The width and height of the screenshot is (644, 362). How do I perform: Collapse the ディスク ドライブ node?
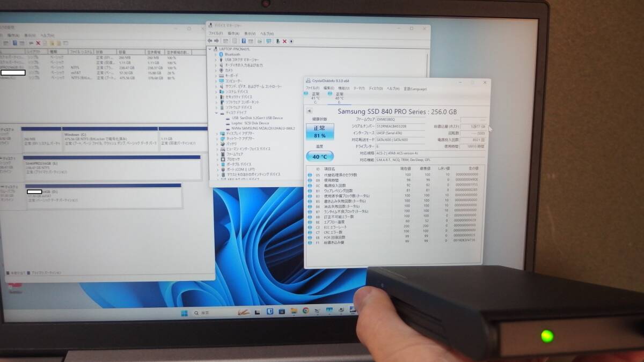point(216,113)
